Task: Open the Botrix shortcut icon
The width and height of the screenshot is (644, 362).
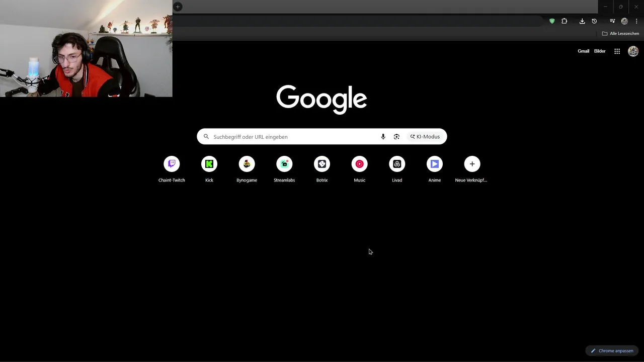Action: (x=322, y=164)
